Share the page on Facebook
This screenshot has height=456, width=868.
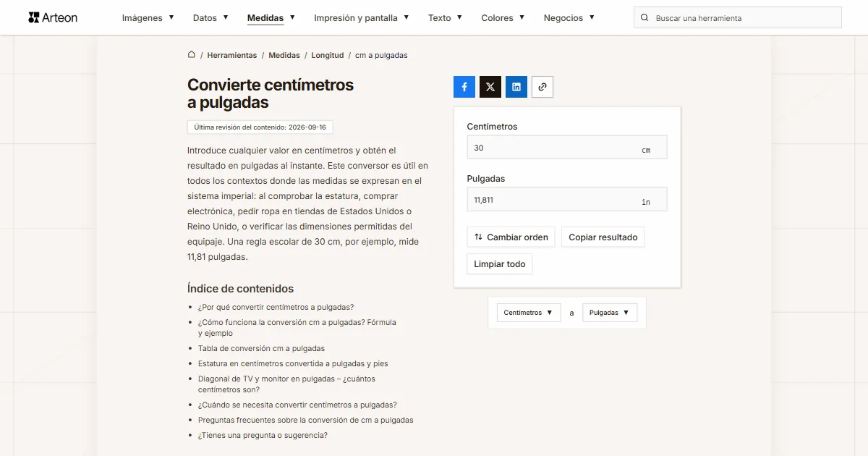tap(464, 87)
